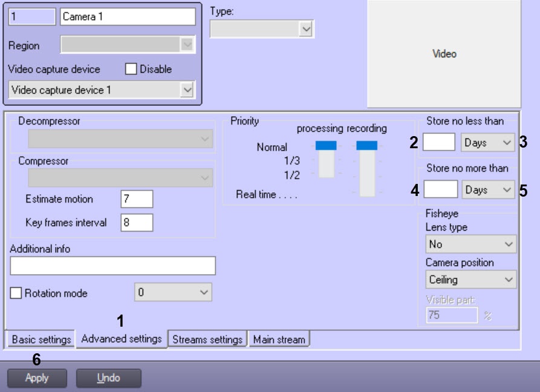Image resolution: width=540 pixels, height=392 pixels.
Task: Click the recording priority slider handle
Action: pyautogui.click(x=367, y=145)
